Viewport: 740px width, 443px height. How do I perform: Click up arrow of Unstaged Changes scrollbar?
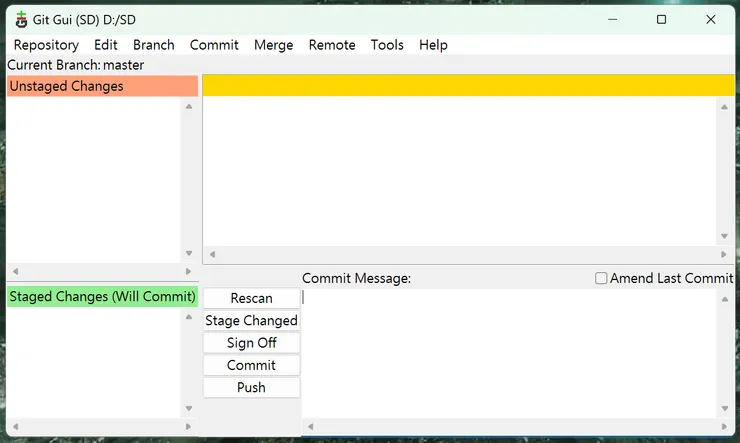(x=189, y=106)
